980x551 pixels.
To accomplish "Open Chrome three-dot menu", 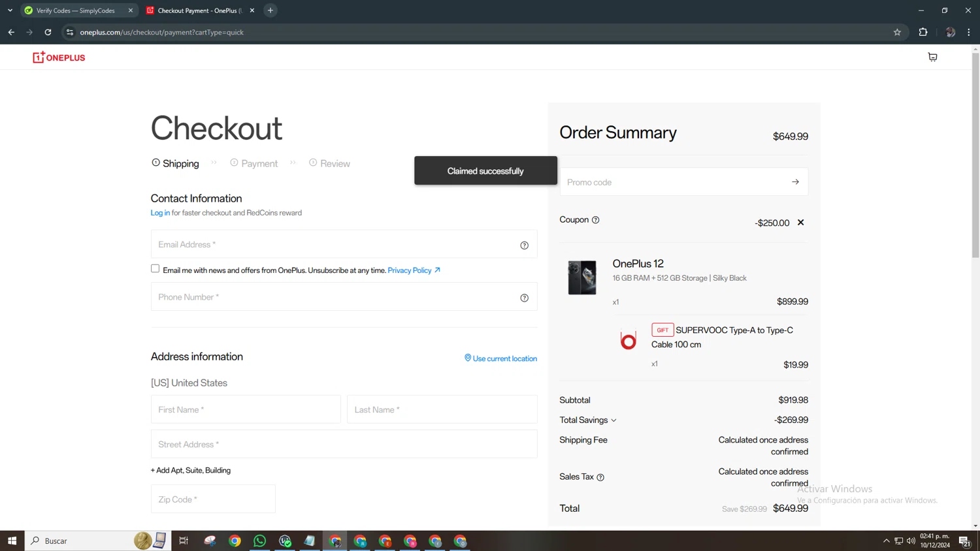I will (x=969, y=32).
